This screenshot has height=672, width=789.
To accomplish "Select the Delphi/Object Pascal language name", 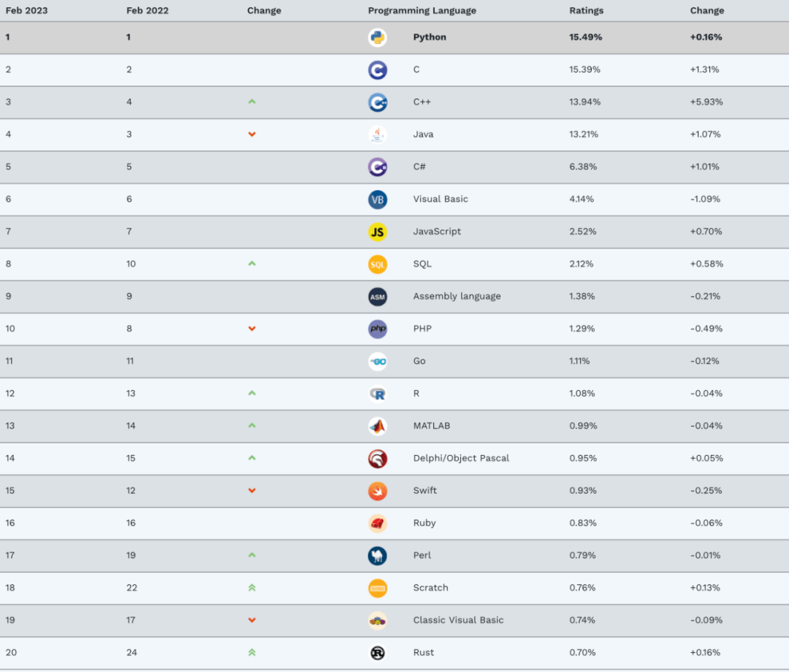I will [x=461, y=458].
